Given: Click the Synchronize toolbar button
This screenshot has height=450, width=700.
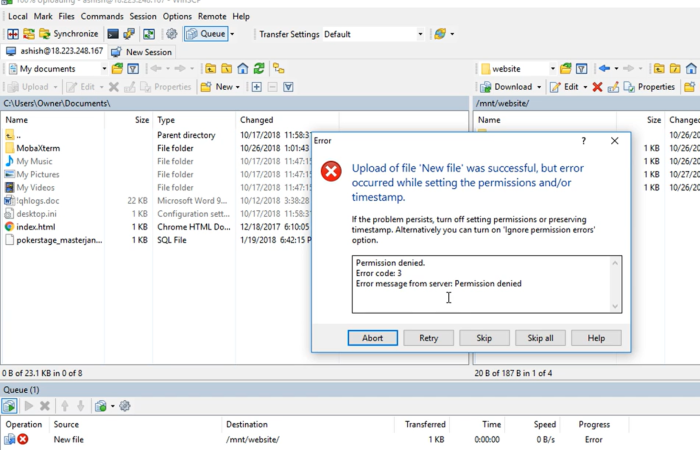Looking at the screenshot, I should tap(69, 33).
